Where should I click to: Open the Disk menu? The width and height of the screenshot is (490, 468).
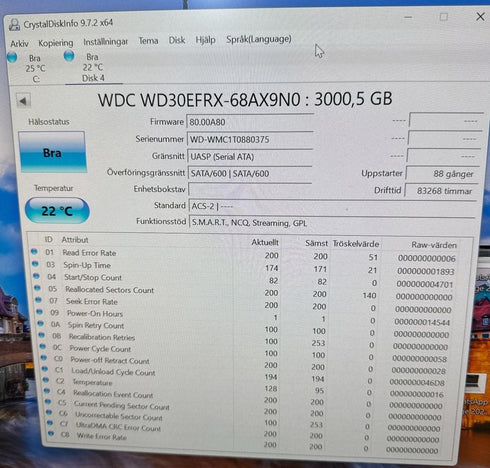pos(177,40)
